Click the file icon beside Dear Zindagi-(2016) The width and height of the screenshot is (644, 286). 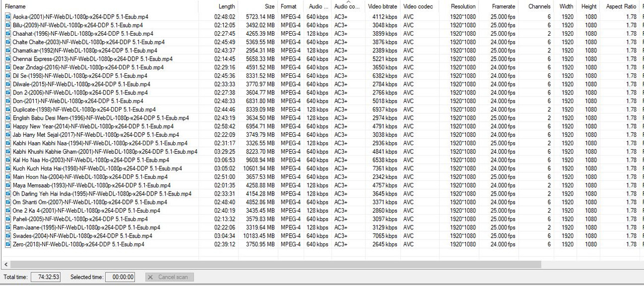coord(8,67)
